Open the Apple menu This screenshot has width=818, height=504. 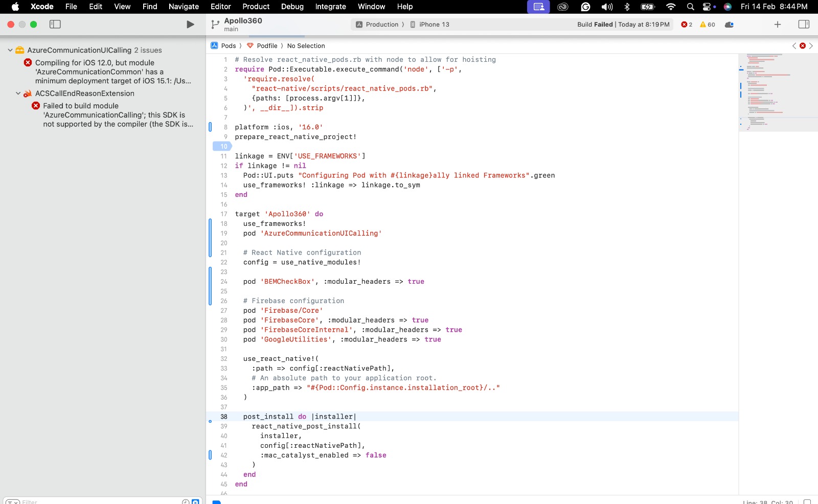[x=15, y=7]
